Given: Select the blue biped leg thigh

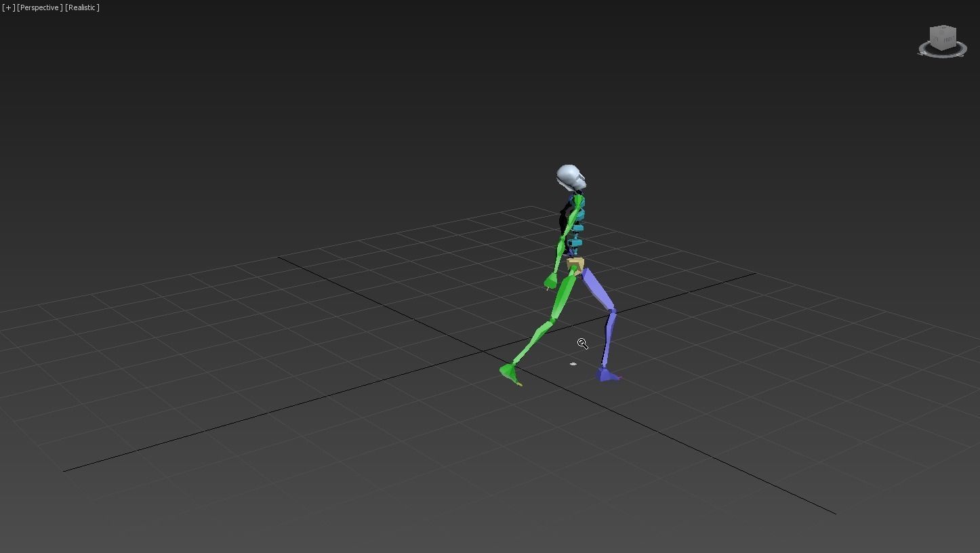Looking at the screenshot, I should (599, 289).
